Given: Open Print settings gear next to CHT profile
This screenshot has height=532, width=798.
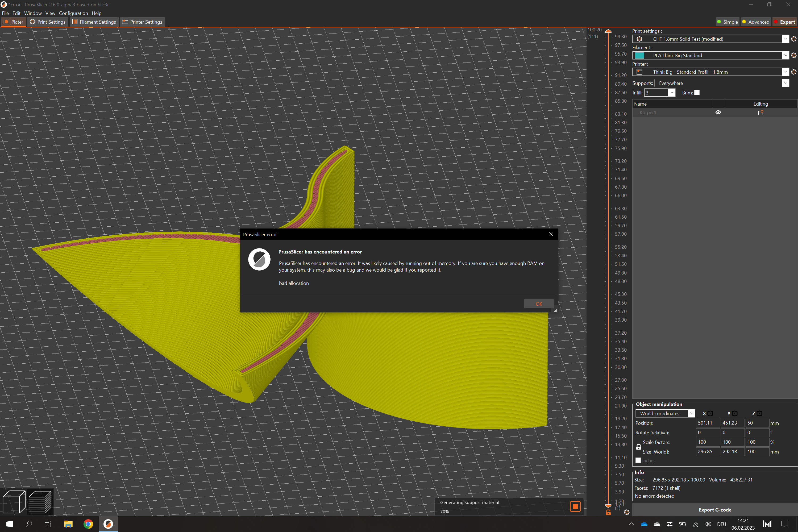Looking at the screenshot, I should click(x=793, y=39).
